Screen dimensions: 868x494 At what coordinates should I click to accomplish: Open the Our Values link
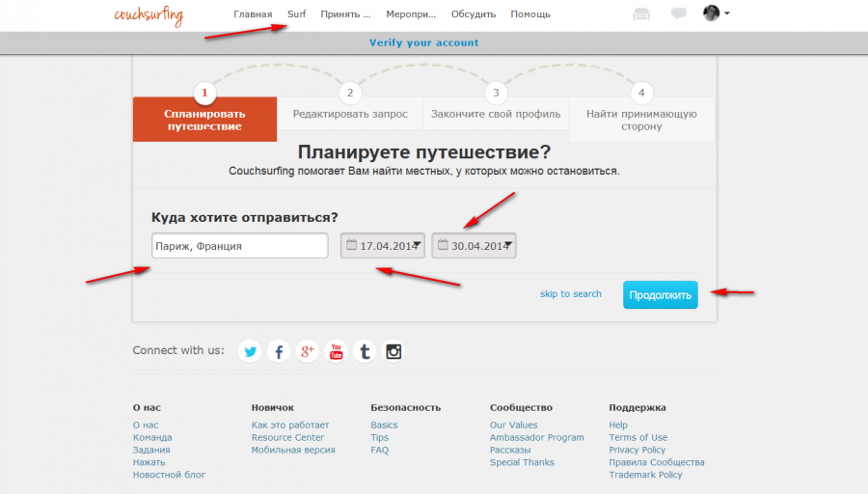514,425
